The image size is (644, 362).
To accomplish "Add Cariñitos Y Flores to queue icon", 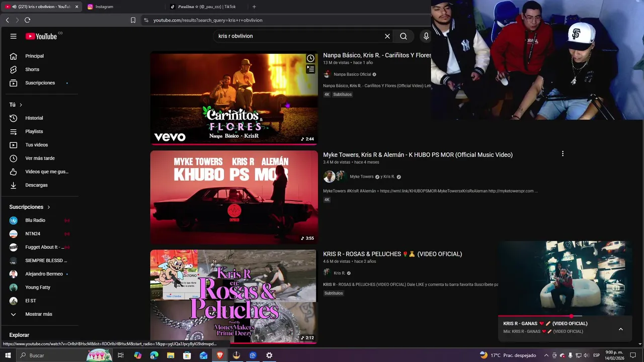I will [x=310, y=69].
